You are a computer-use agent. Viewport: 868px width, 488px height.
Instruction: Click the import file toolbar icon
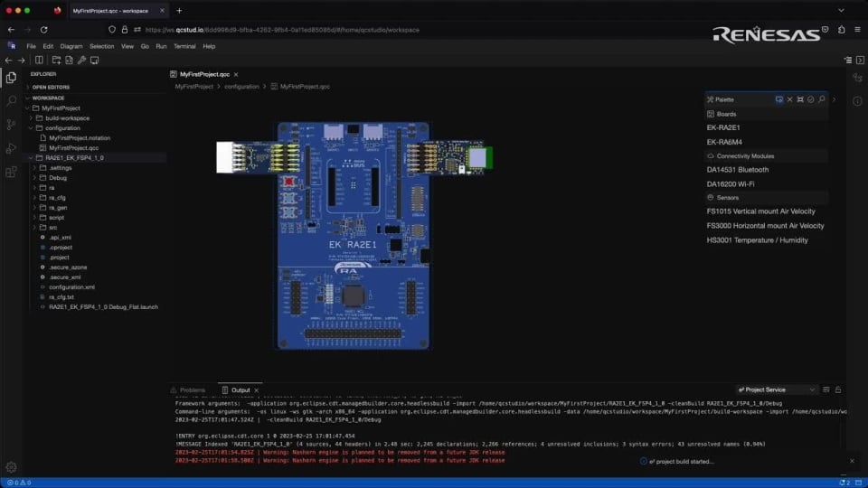tap(69, 61)
